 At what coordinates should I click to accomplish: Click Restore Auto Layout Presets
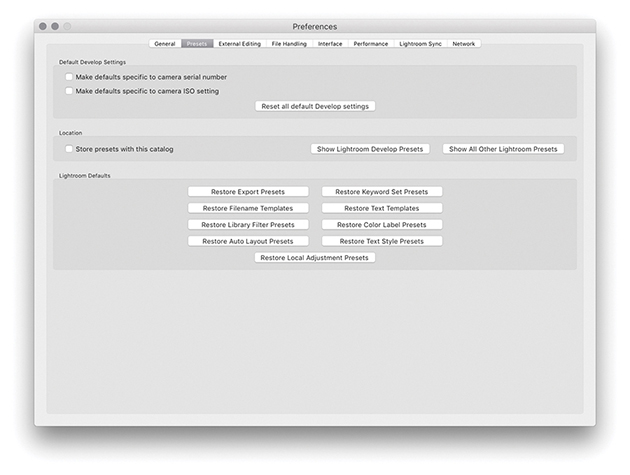248,241
